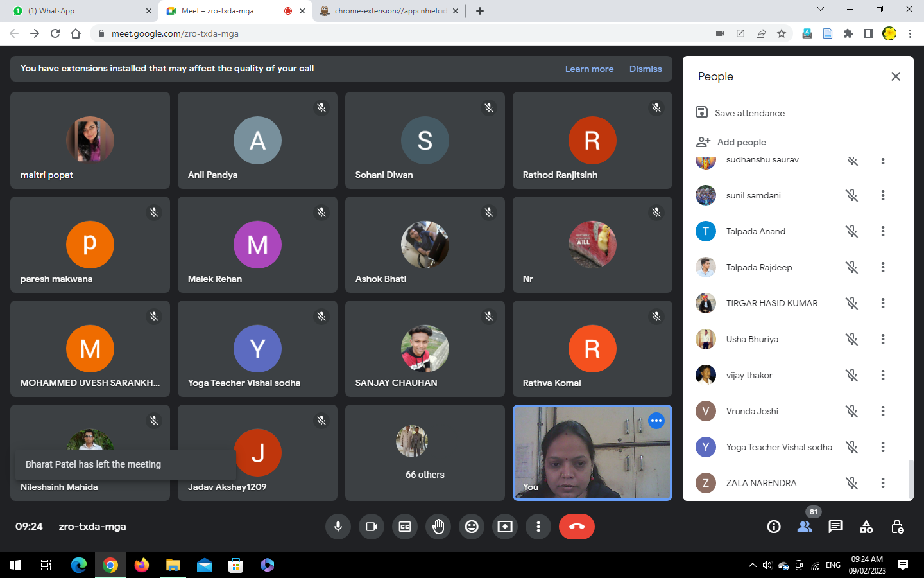The height and width of the screenshot is (578, 924).
Task: Click the present screen icon
Action: point(505,527)
